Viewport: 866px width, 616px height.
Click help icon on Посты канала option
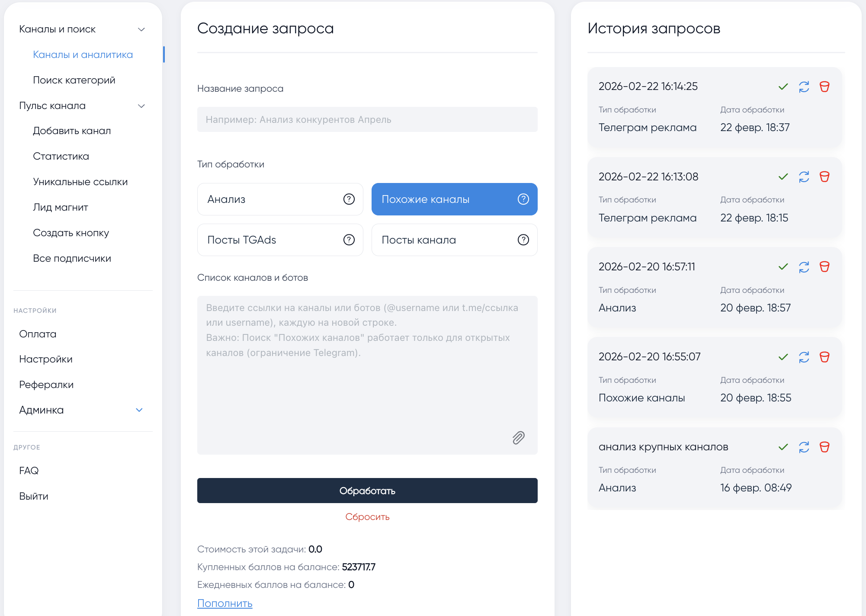click(x=523, y=240)
